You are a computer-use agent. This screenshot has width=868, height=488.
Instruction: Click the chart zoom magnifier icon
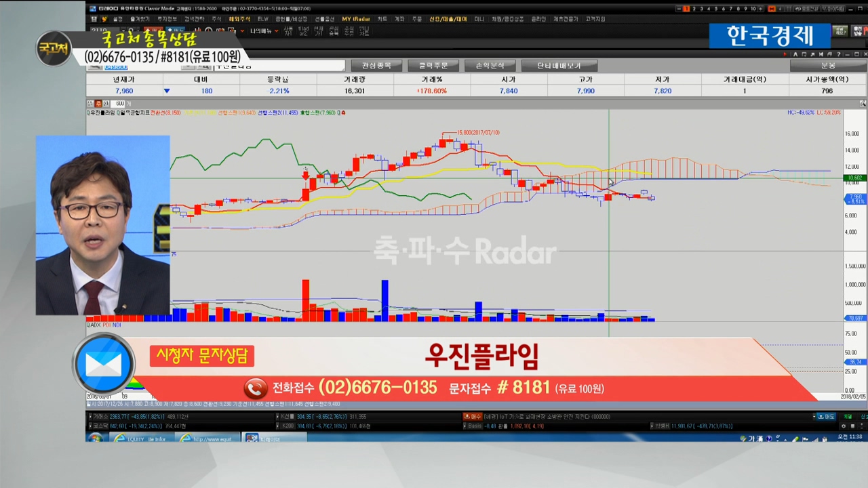(x=863, y=104)
